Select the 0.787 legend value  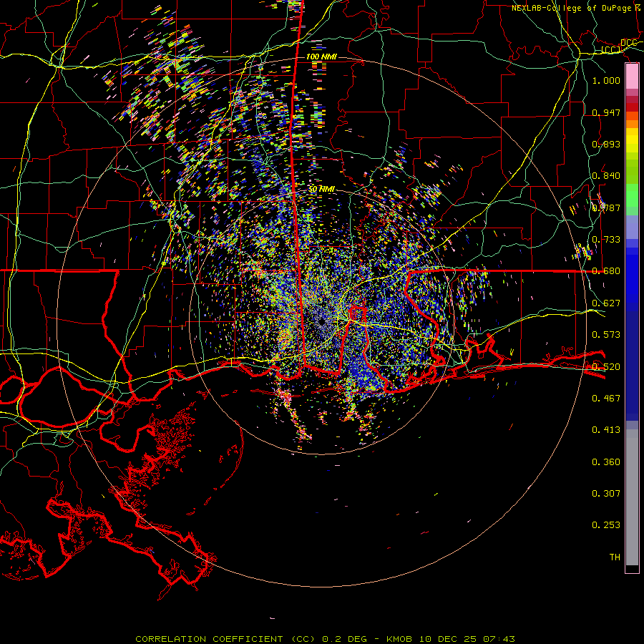click(606, 208)
